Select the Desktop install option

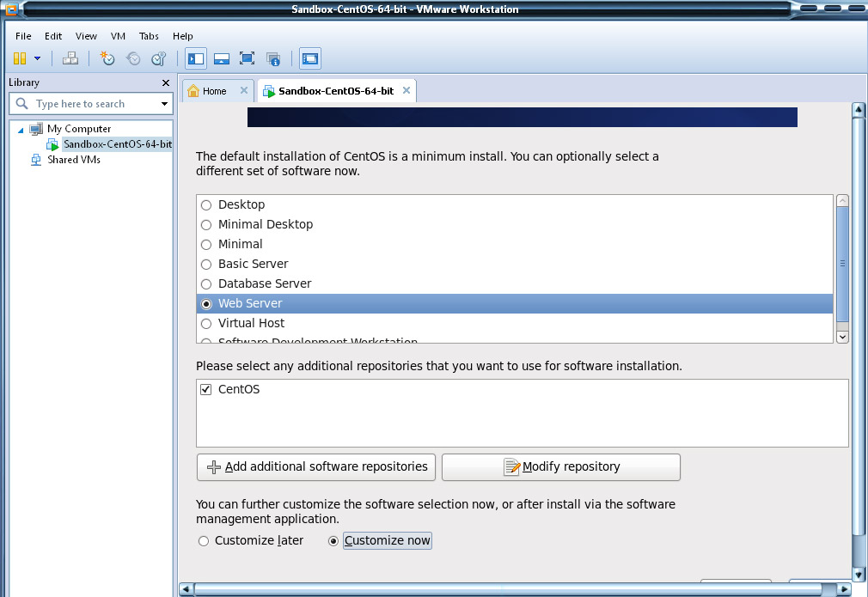coord(206,205)
